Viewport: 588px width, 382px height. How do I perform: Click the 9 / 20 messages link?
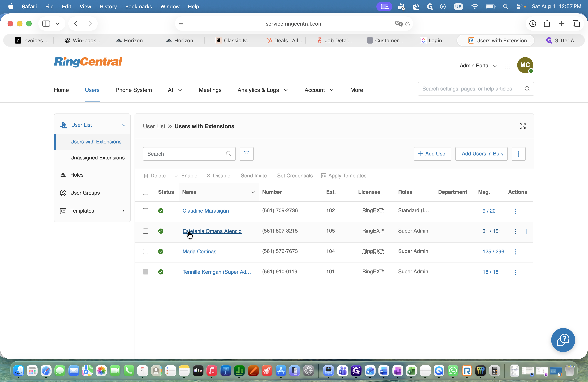(x=489, y=211)
